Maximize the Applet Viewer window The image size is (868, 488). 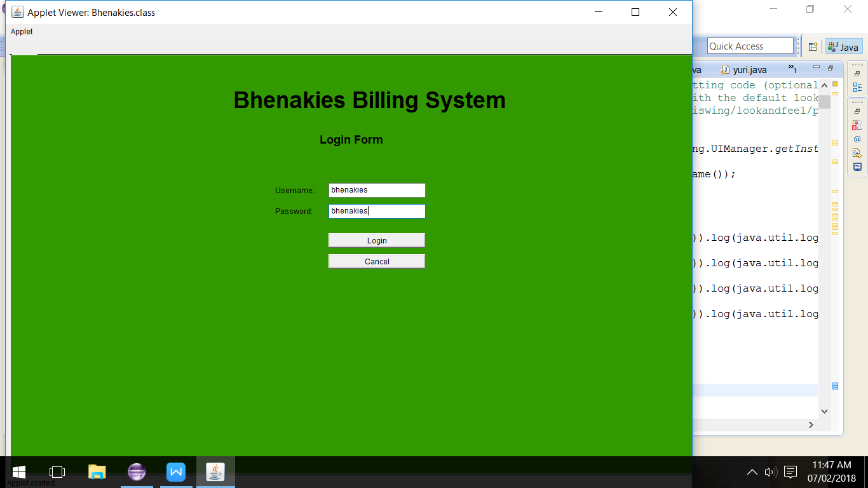pyautogui.click(x=635, y=12)
